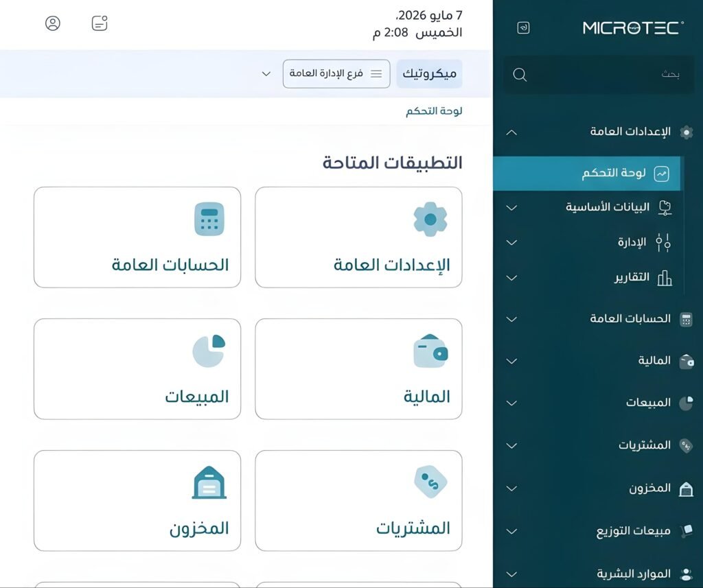Expand the المخزون sidebar section chevron
Viewport: 703px width, 588px height.
coord(511,489)
